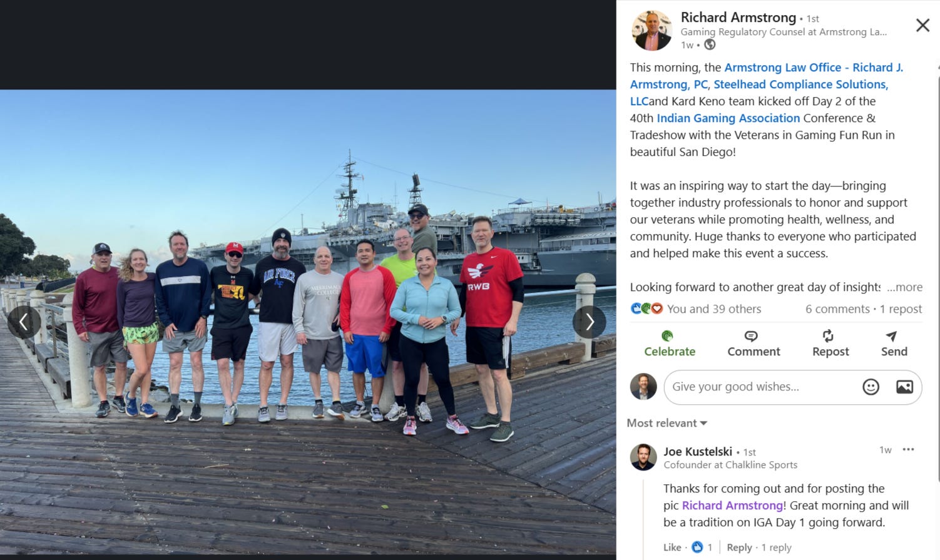
Task: View the 6 comments count
Action: click(837, 308)
